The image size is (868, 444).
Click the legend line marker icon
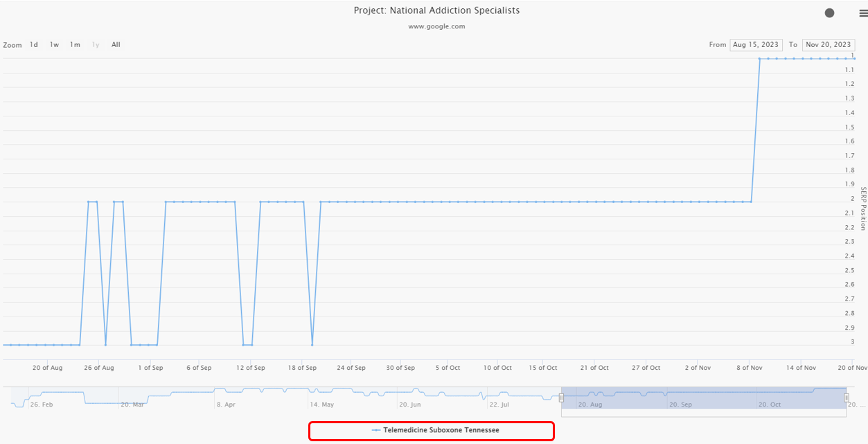pos(376,430)
